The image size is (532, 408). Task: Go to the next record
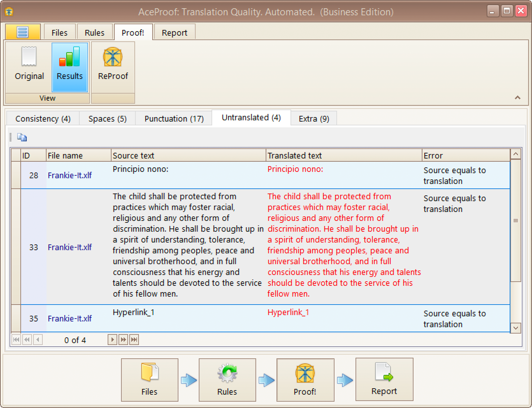[x=112, y=340]
